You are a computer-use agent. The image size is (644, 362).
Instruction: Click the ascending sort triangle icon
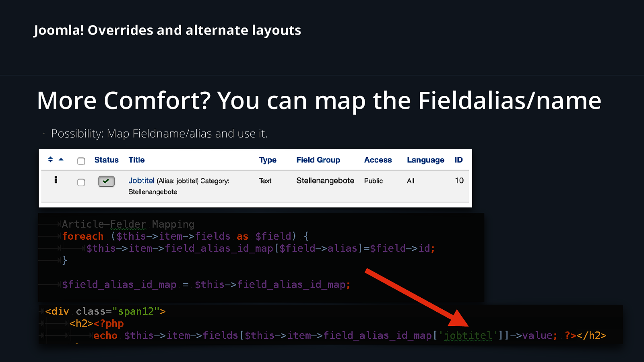click(61, 159)
